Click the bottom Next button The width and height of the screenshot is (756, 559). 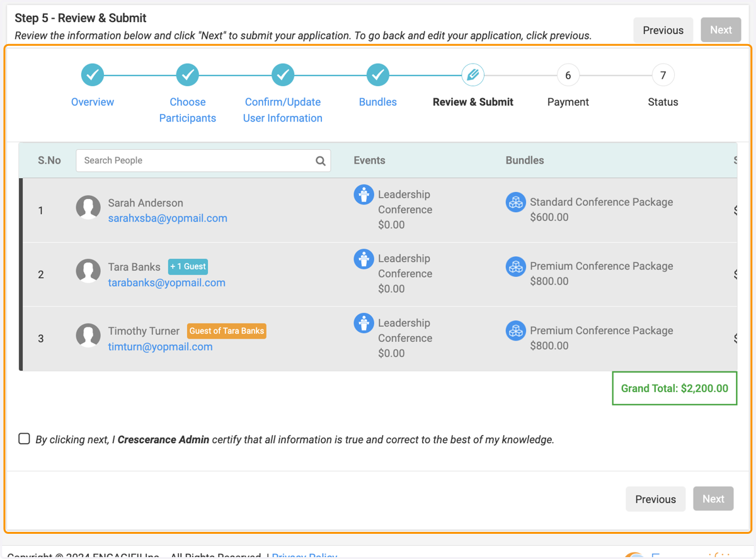coord(713,499)
